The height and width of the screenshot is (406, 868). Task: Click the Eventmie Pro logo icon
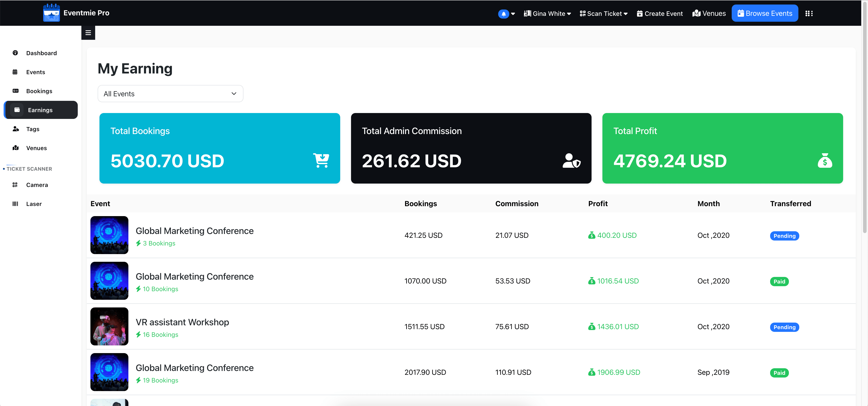51,13
